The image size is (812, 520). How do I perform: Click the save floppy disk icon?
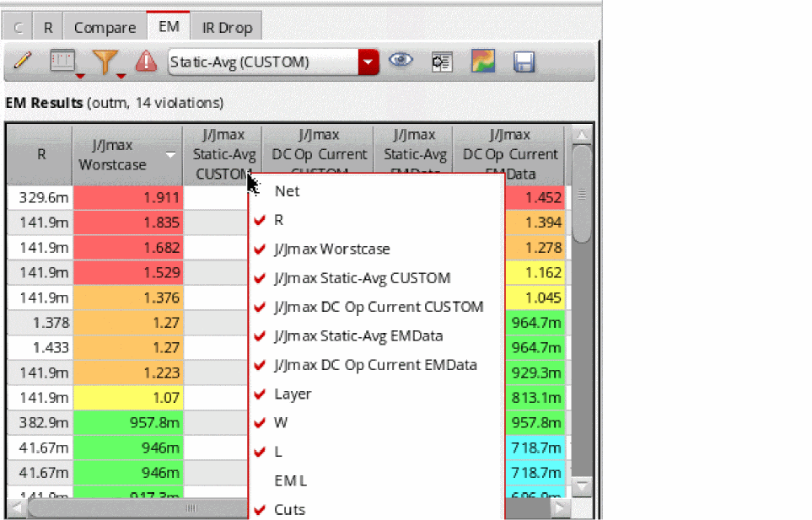tap(524, 62)
